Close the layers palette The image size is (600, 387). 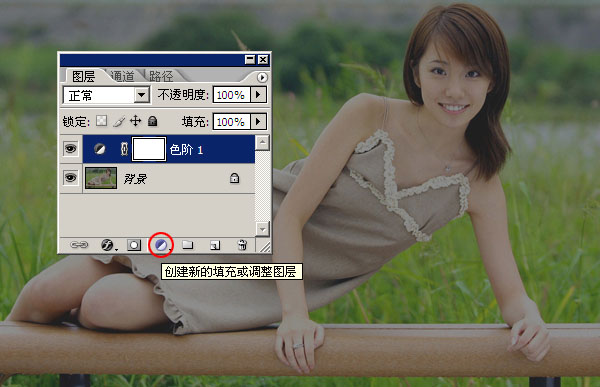coord(263,59)
